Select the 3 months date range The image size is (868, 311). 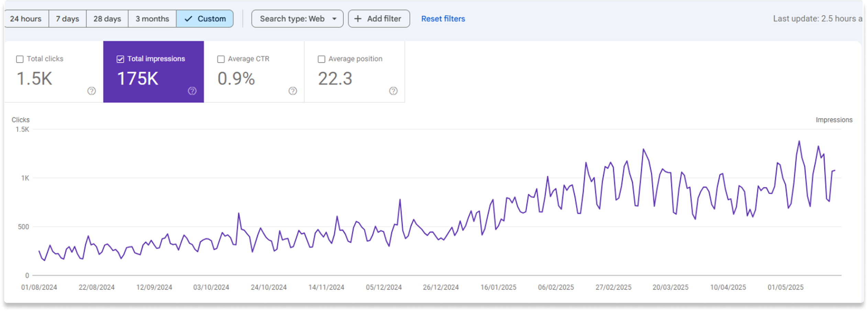click(152, 19)
